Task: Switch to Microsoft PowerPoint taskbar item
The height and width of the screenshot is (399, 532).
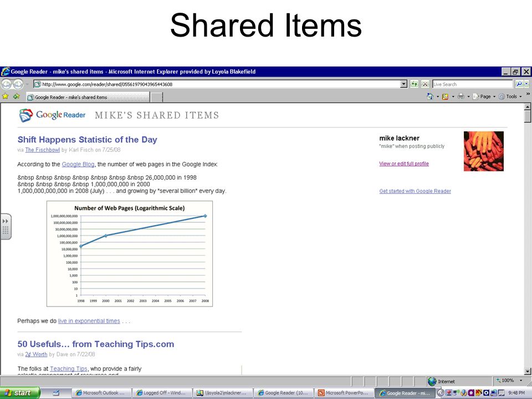Action: [344, 393]
